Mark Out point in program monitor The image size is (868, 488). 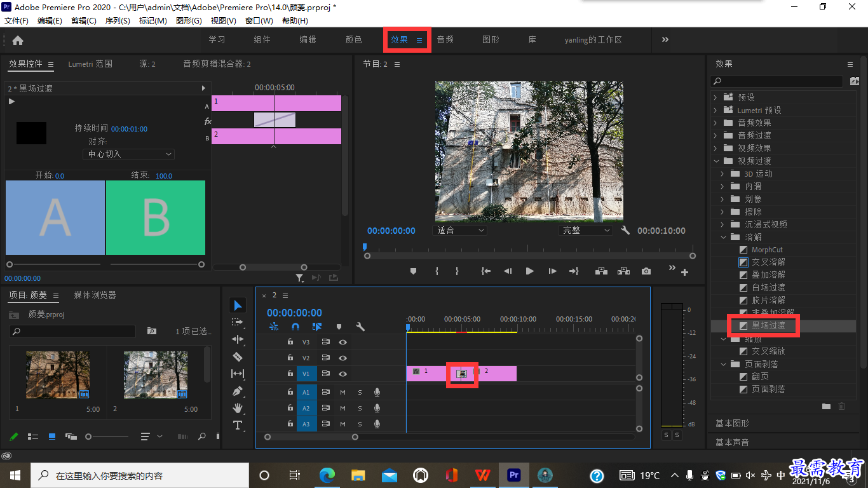click(457, 271)
